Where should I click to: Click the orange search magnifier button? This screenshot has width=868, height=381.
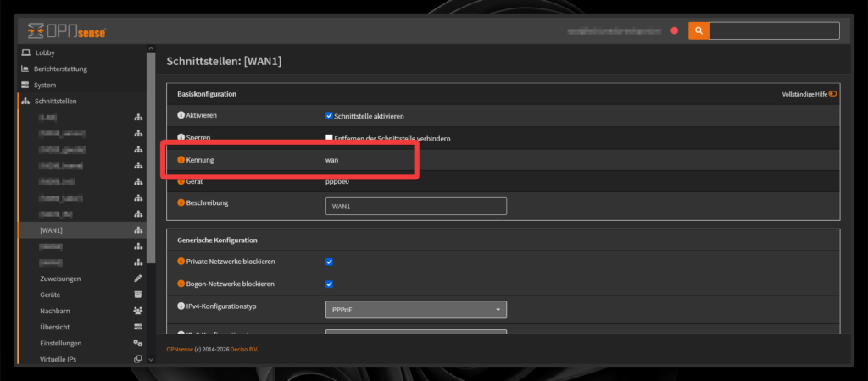(x=698, y=30)
